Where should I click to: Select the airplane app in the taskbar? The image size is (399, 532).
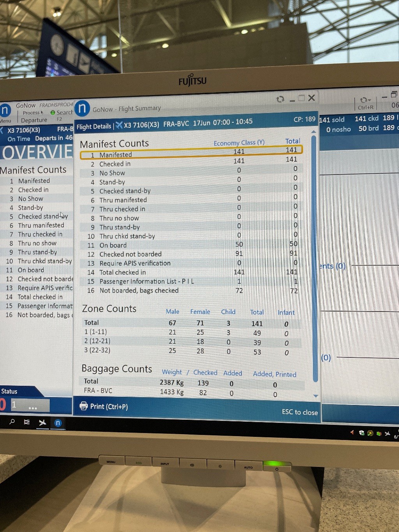(42, 422)
